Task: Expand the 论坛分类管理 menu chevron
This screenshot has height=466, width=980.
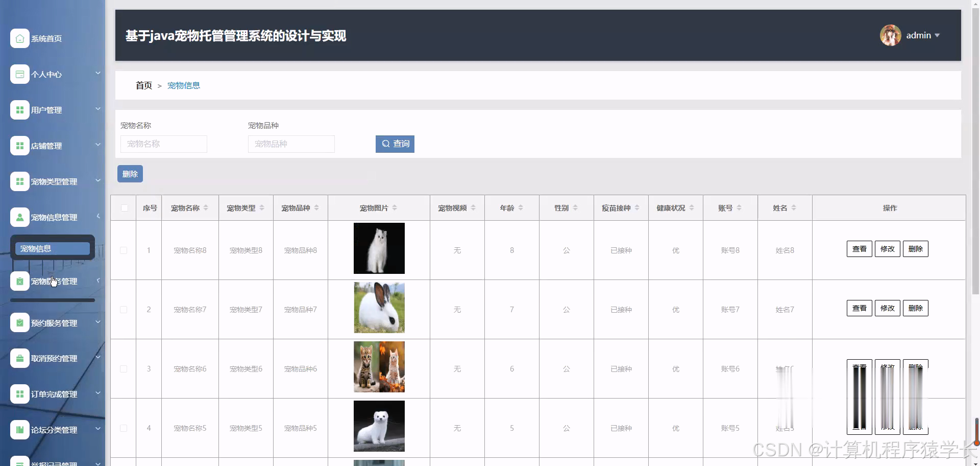Action: 98,429
